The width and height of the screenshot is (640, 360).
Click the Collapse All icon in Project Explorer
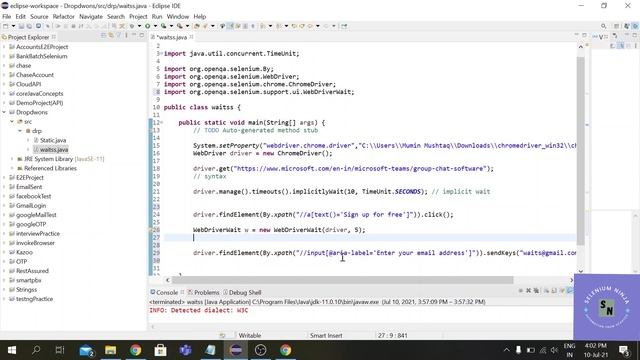(103, 36)
